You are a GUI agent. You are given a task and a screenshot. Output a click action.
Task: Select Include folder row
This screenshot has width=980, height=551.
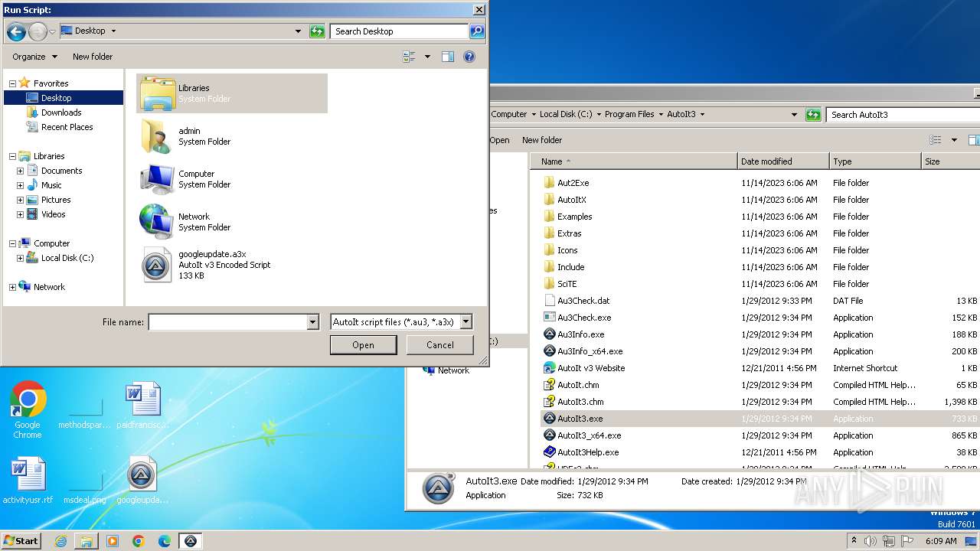coord(570,267)
